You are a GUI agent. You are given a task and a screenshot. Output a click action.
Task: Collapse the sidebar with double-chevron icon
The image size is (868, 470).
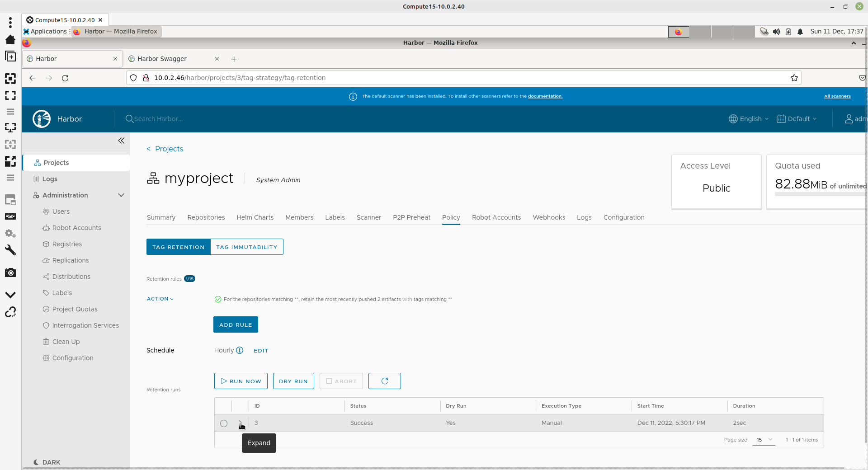pyautogui.click(x=121, y=141)
